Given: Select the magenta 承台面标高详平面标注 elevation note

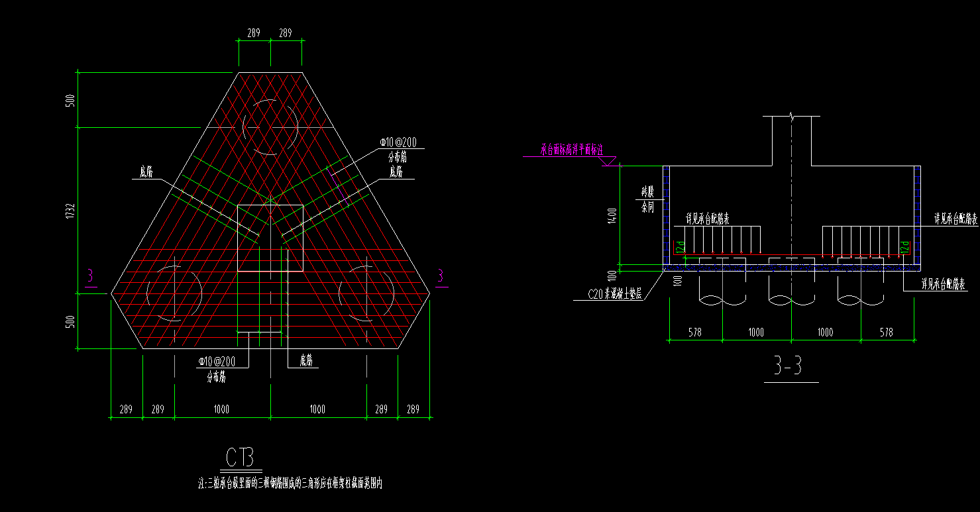Looking at the screenshot, I should pos(572,150).
